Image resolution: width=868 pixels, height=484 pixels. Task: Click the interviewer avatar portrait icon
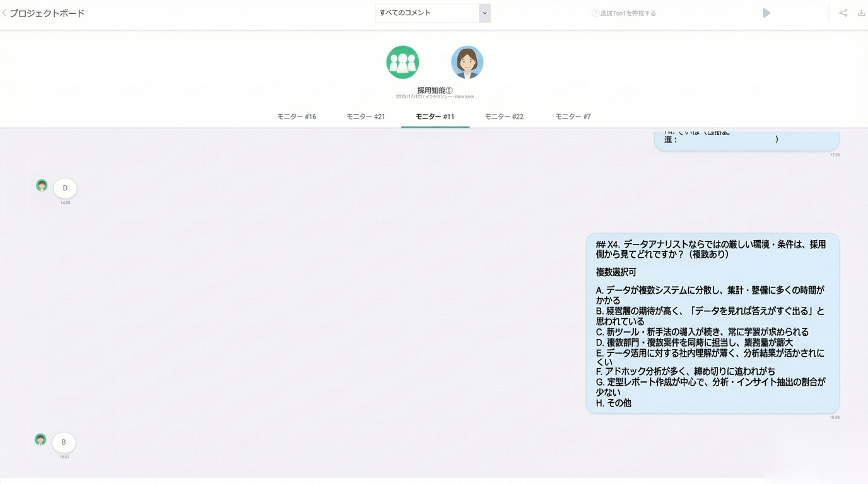click(467, 62)
